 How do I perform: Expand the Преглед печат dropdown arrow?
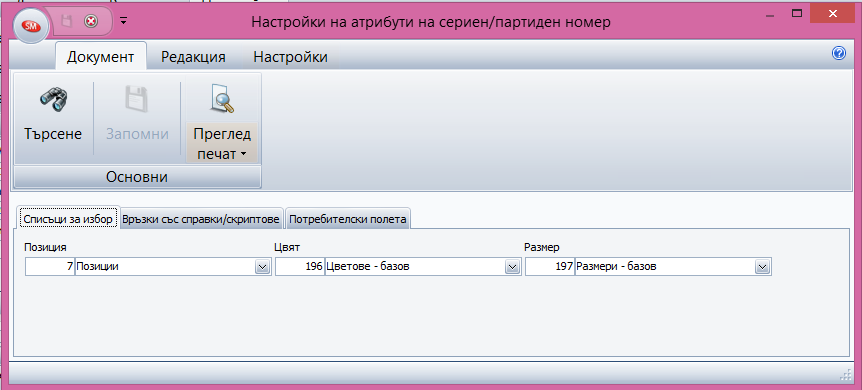click(x=243, y=155)
